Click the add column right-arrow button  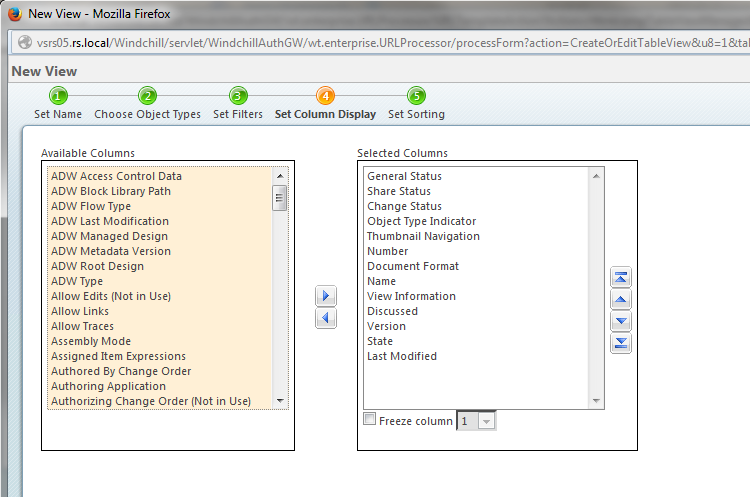tap(326, 296)
